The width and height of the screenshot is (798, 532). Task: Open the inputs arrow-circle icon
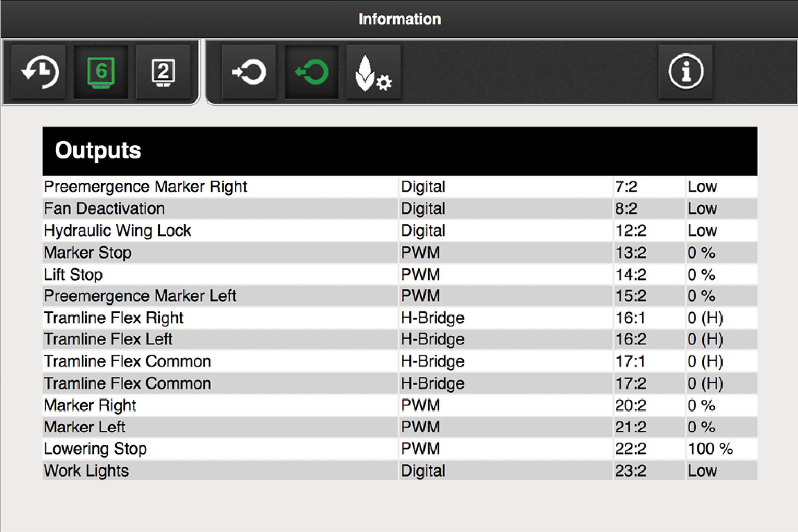pyautogui.click(x=249, y=72)
